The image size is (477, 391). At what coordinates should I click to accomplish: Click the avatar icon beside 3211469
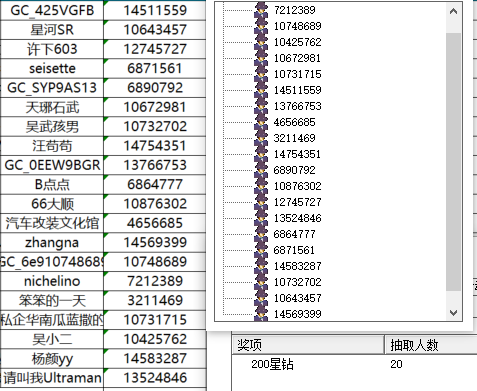point(261,138)
